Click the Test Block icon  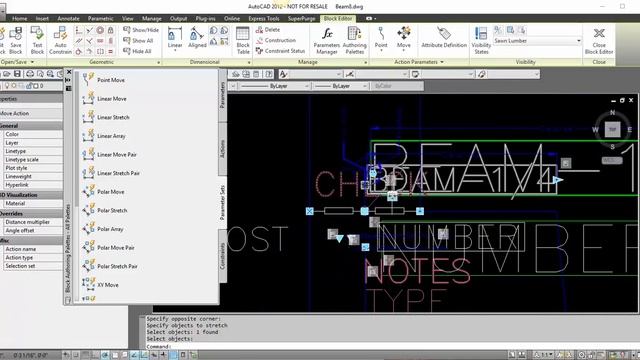pyautogui.click(x=37, y=40)
